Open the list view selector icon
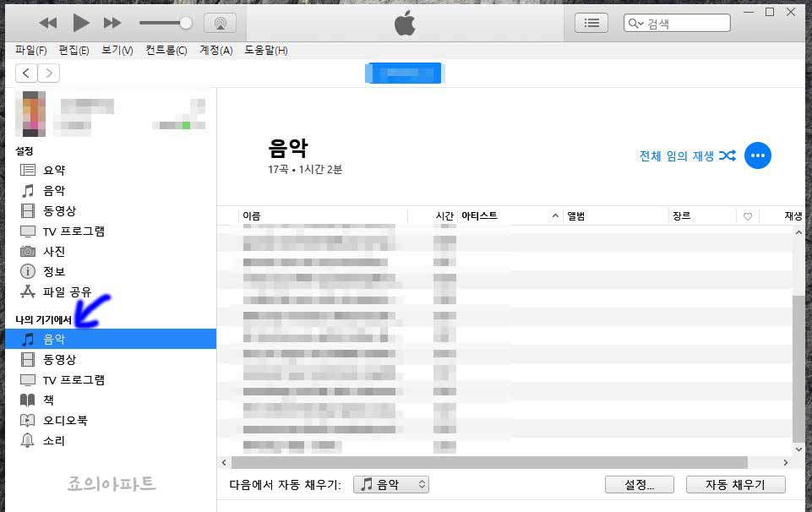 click(x=590, y=23)
